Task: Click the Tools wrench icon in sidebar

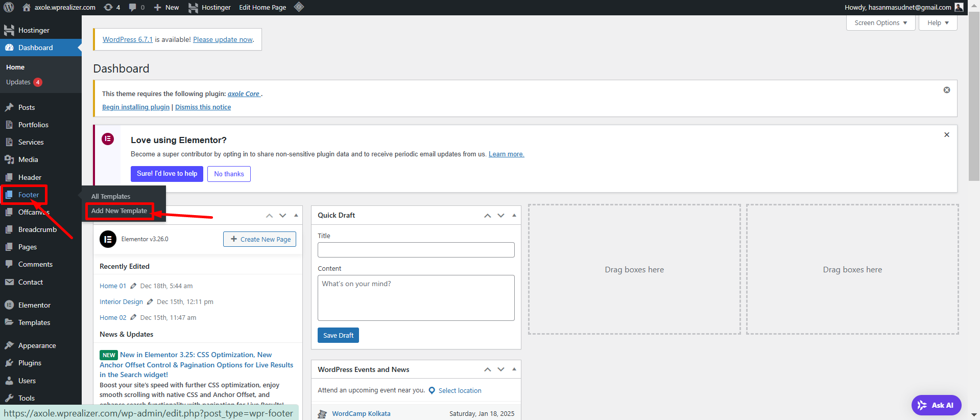Action: [x=9, y=398]
